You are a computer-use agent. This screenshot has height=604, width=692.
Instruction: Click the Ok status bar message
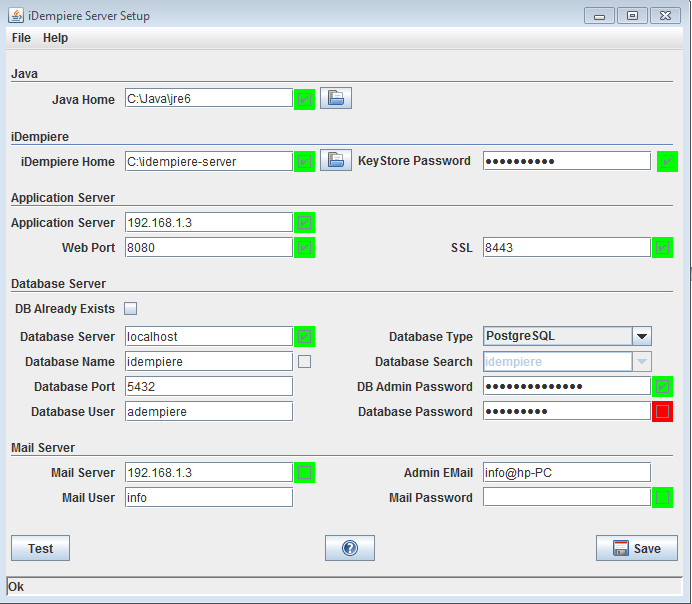16,587
